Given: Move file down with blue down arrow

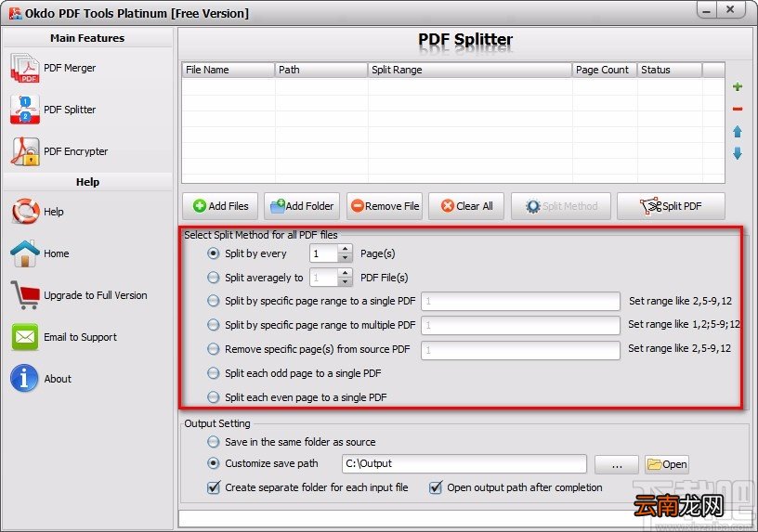Looking at the screenshot, I should pos(738,153).
